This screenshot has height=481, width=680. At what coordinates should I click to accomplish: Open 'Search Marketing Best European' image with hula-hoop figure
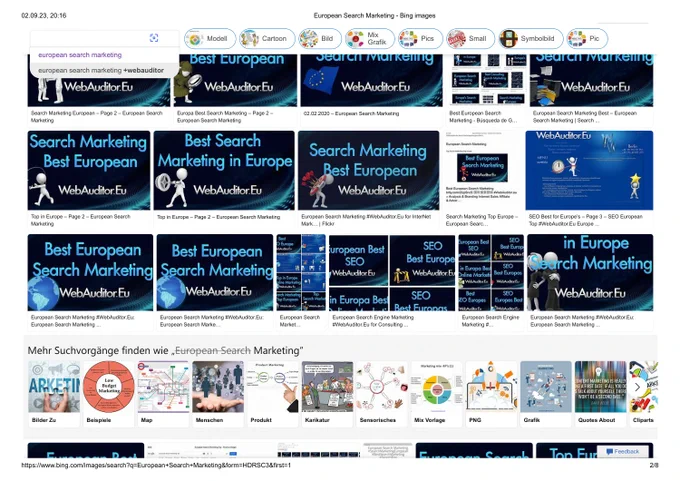click(x=89, y=170)
